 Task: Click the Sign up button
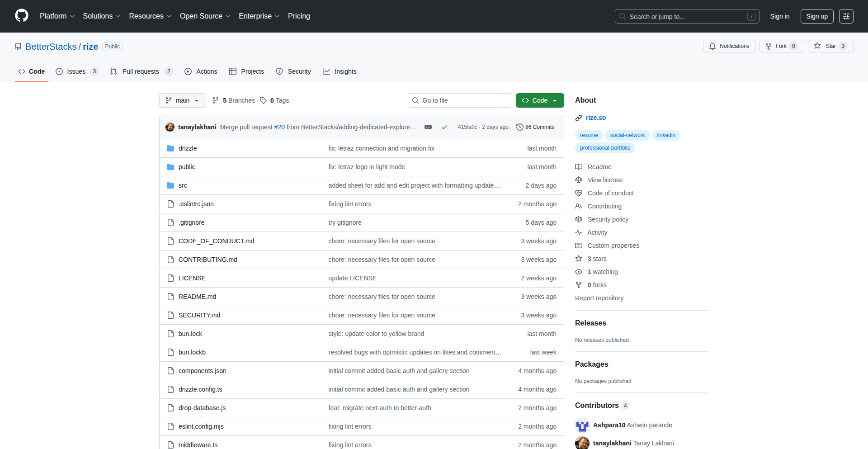[816, 16]
